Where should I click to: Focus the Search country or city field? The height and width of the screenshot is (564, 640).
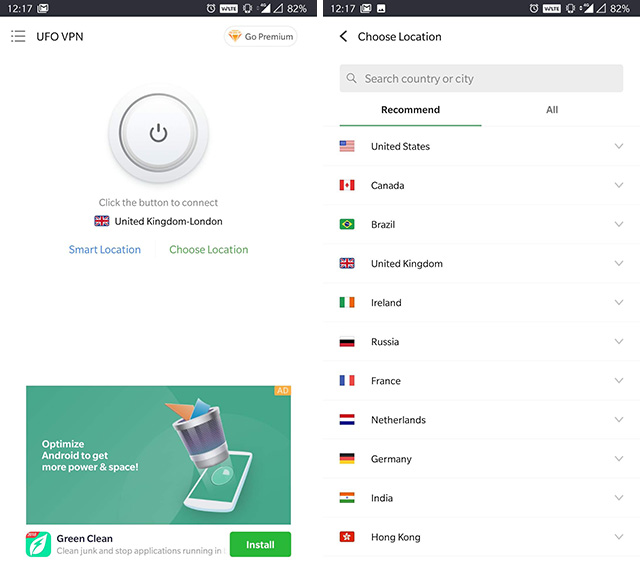click(481, 78)
